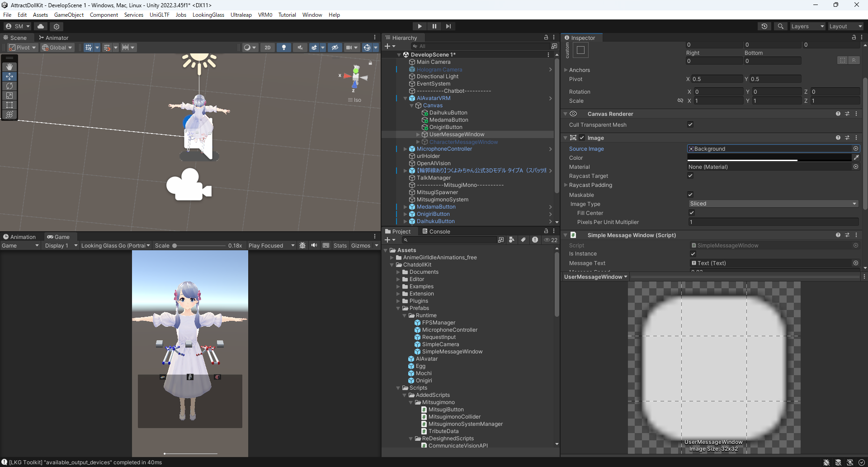
Task: Click the Image Color swatch
Action: tap(769, 157)
